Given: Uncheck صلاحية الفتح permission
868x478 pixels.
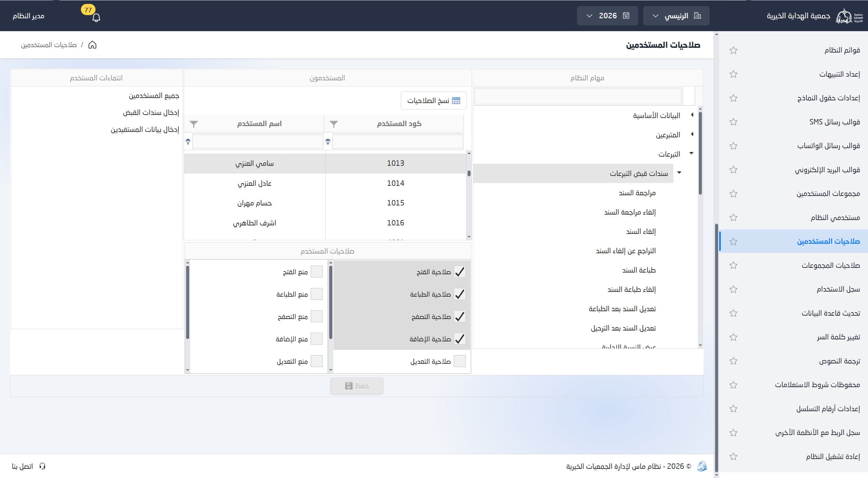Looking at the screenshot, I should pyautogui.click(x=459, y=272).
